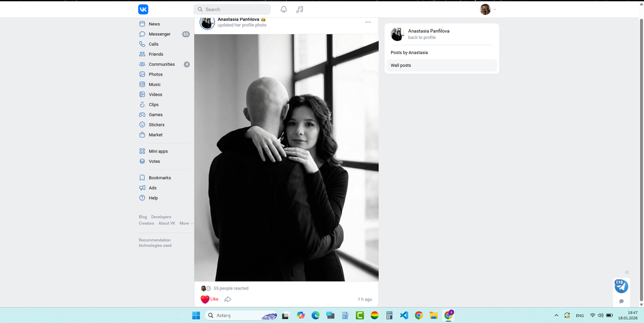Open Task View on the taskbar
The width and height of the screenshot is (644, 323).
tap(286, 315)
